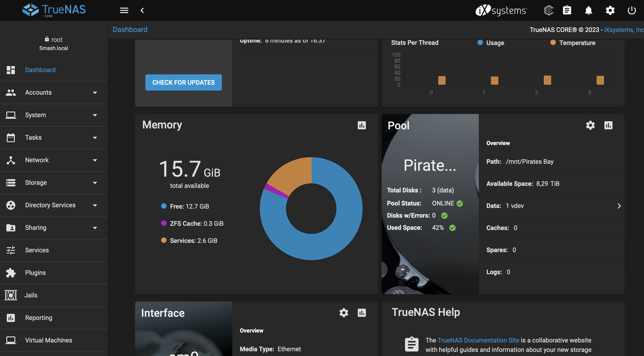This screenshot has width=644, height=356.
Task: Toggle Temperature series in CPU legend
Action: click(577, 43)
